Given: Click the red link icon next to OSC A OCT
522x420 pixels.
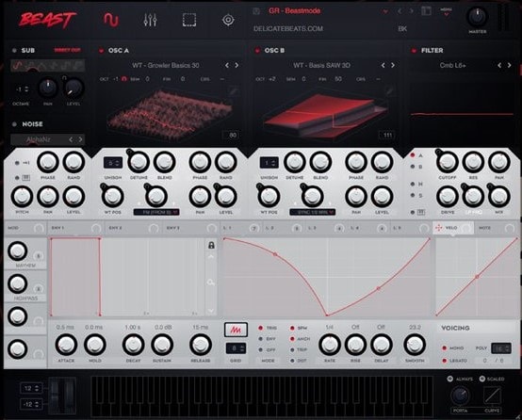Looking at the screenshot, I should (124, 79).
